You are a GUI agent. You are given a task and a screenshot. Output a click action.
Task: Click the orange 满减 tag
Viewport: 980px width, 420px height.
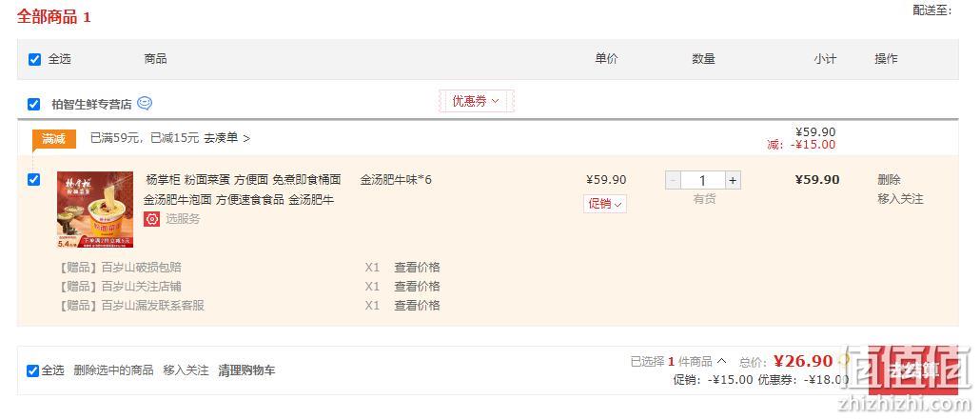[x=53, y=139]
